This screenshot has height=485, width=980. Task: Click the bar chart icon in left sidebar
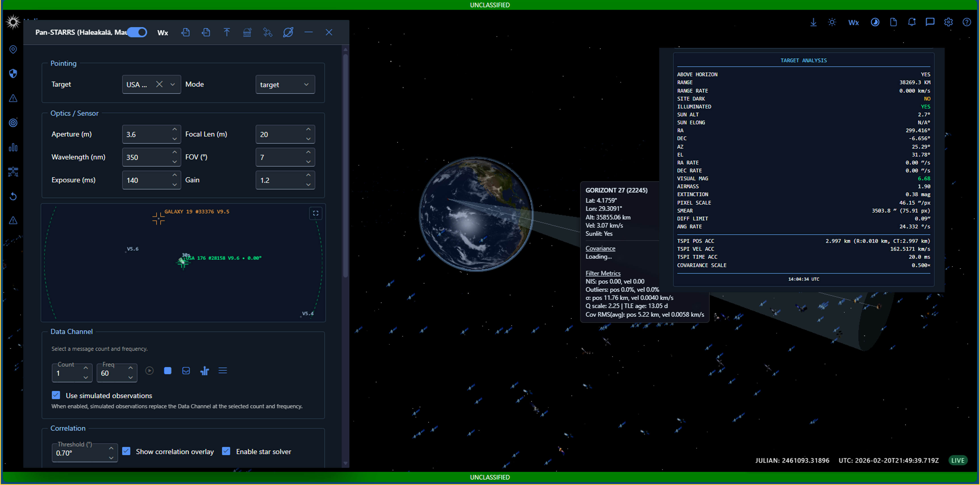(13, 147)
